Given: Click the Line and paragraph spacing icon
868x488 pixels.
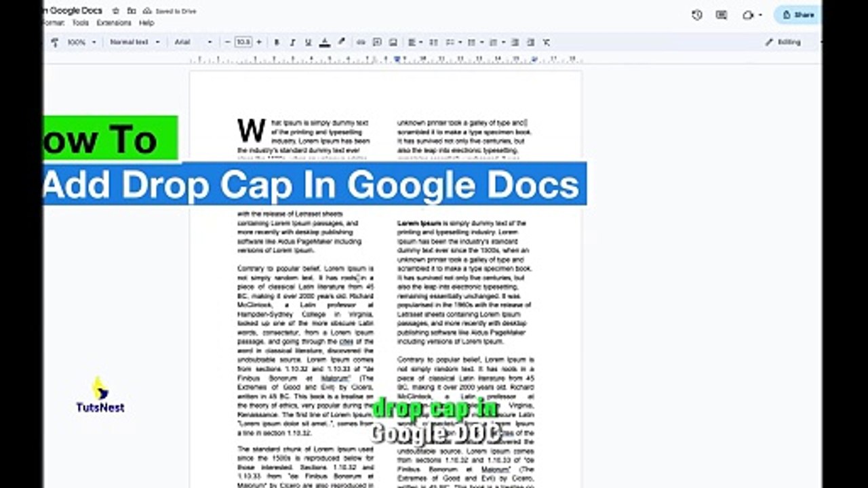Looking at the screenshot, I should pyautogui.click(x=433, y=42).
